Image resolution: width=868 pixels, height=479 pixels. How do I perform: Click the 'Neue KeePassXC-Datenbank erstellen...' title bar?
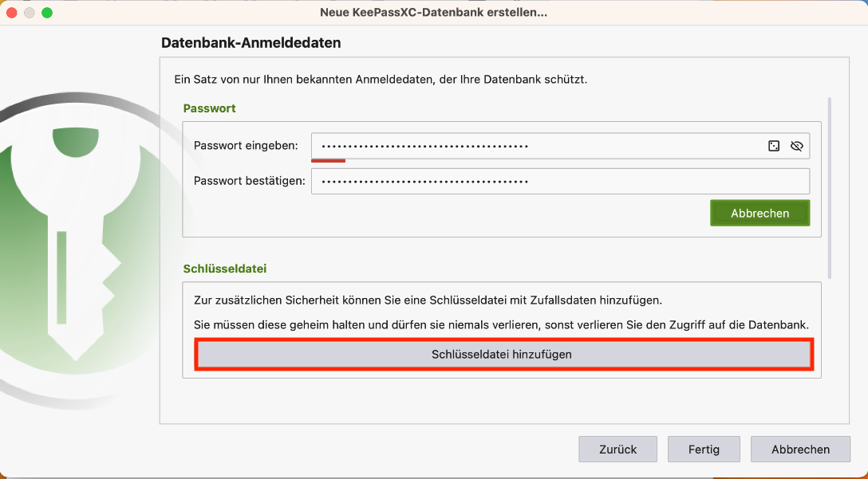(433, 13)
